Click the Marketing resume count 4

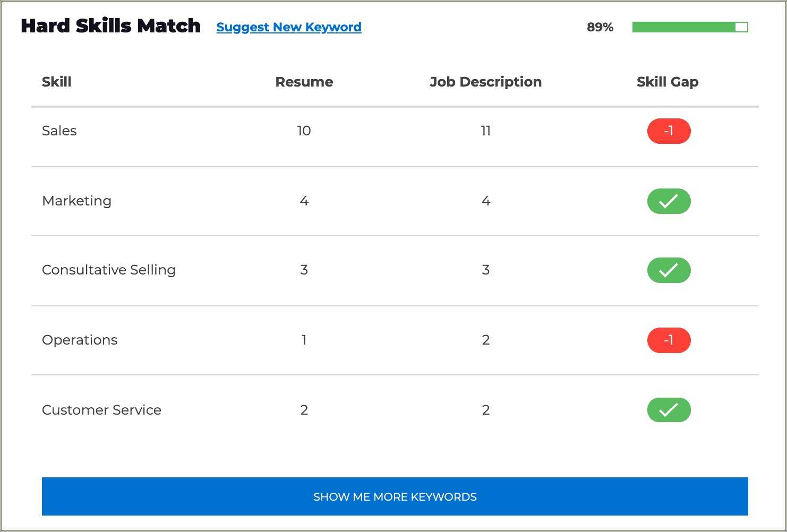pyautogui.click(x=304, y=201)
